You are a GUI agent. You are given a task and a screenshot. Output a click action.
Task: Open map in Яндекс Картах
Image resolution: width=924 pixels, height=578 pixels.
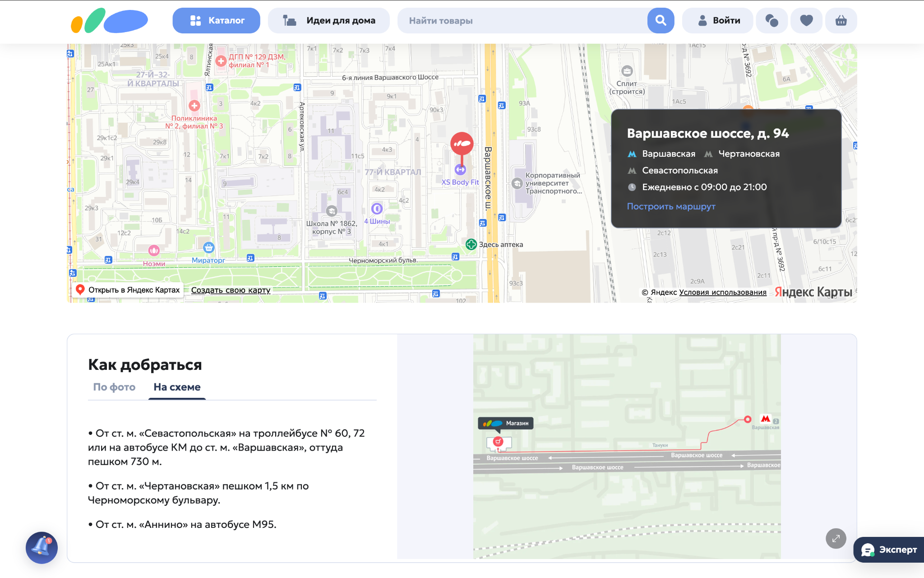coord(128,290)
